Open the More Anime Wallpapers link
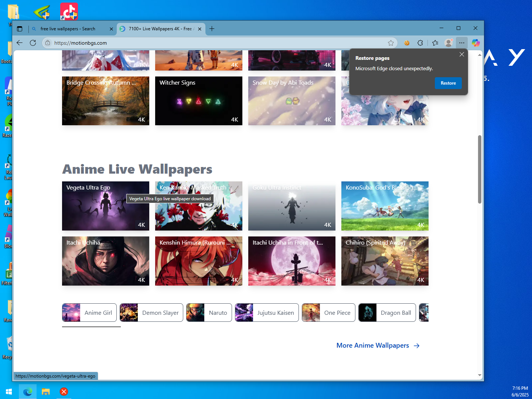The height and width of the screenshot is (399, 532). point(378,345)
